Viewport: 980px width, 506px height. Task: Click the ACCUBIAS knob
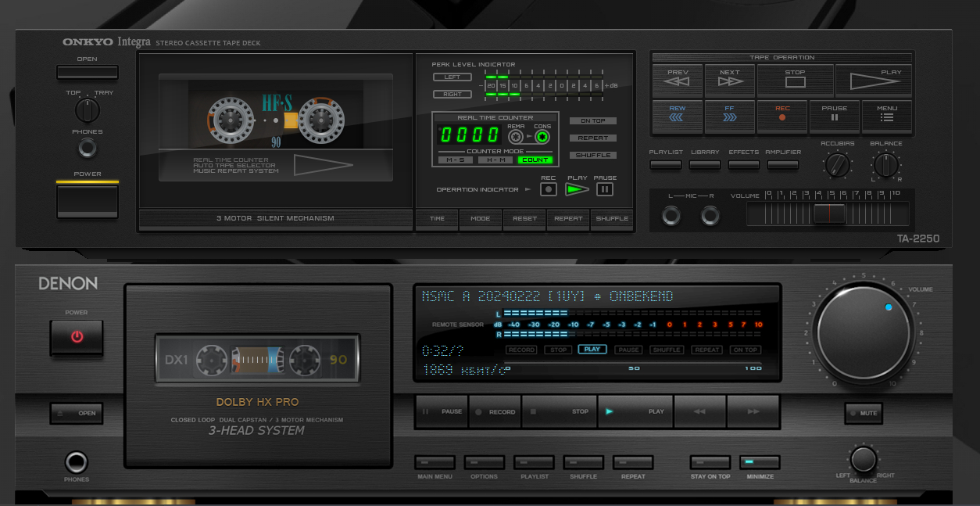[838, 165]
